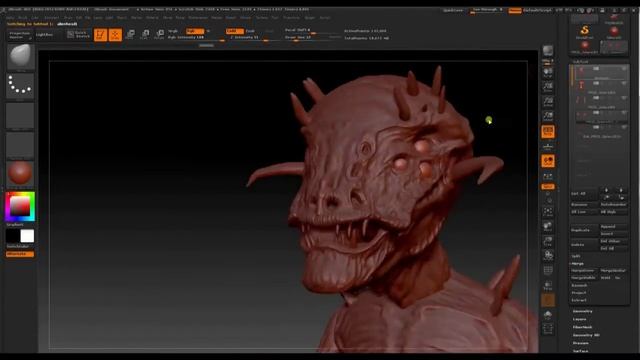Open the Dots stroke type picker

pyautogui.click(x=20, y=85)
